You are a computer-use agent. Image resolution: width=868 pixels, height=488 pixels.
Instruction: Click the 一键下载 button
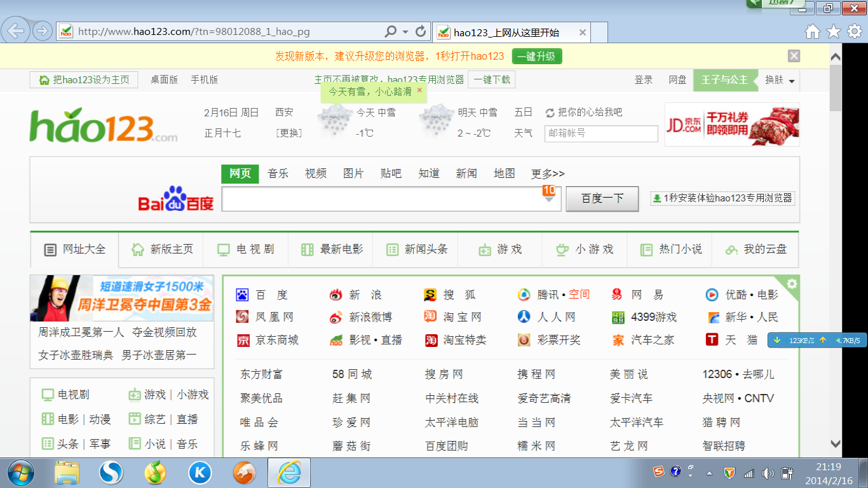(x=492, y=79)
